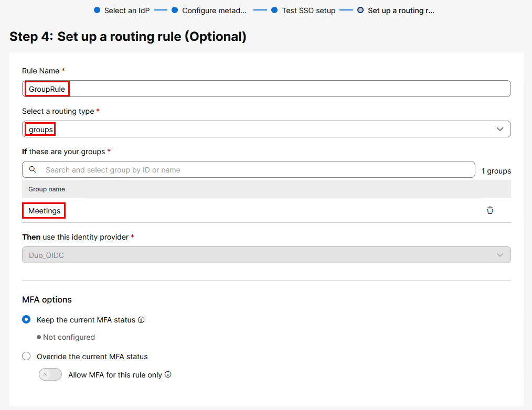Click the Step 4 routing rule heading
Screen dimensions: 532x410
[128, 37]
